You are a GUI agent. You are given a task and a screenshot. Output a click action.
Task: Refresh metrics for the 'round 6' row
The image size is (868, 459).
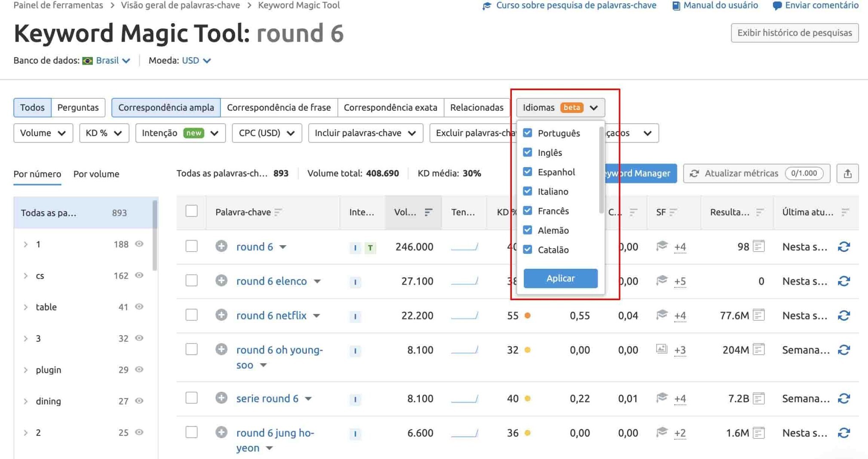(x=844, y=246)
